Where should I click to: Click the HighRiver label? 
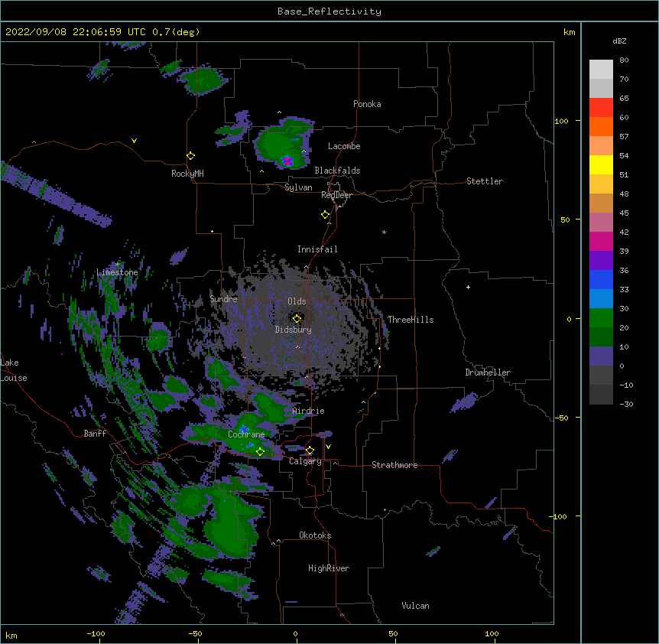(329, 568)
